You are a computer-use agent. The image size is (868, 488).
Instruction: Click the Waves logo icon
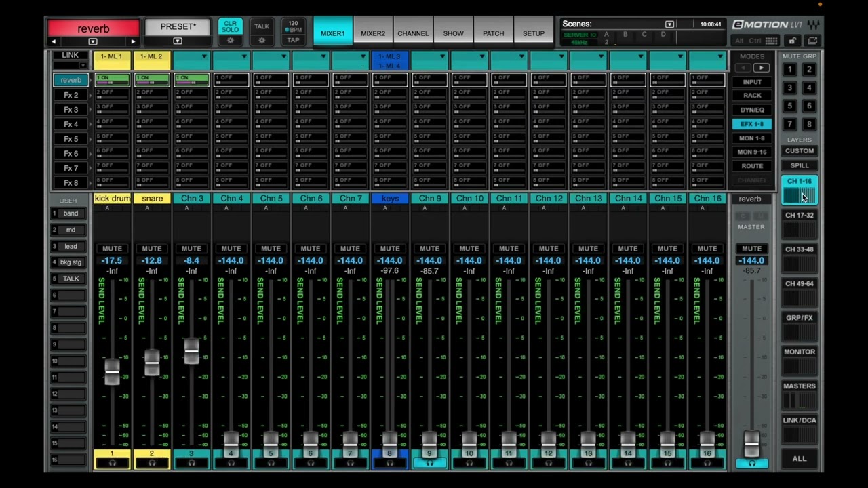814,24
